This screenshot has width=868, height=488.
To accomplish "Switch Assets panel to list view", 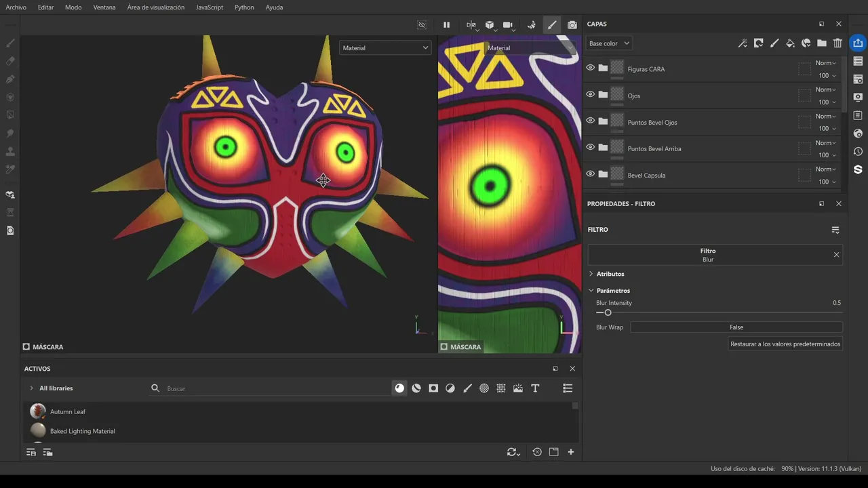I will [568, 388].
